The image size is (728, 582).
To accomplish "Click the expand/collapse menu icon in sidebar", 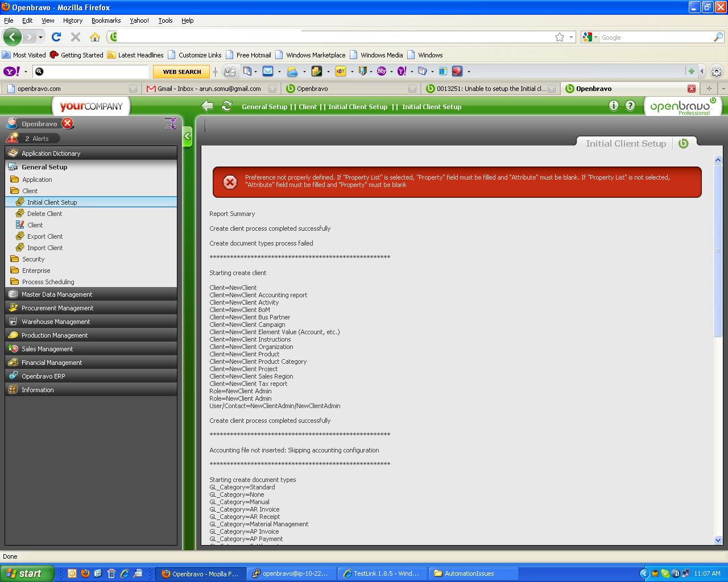I will tap(169, 123).
